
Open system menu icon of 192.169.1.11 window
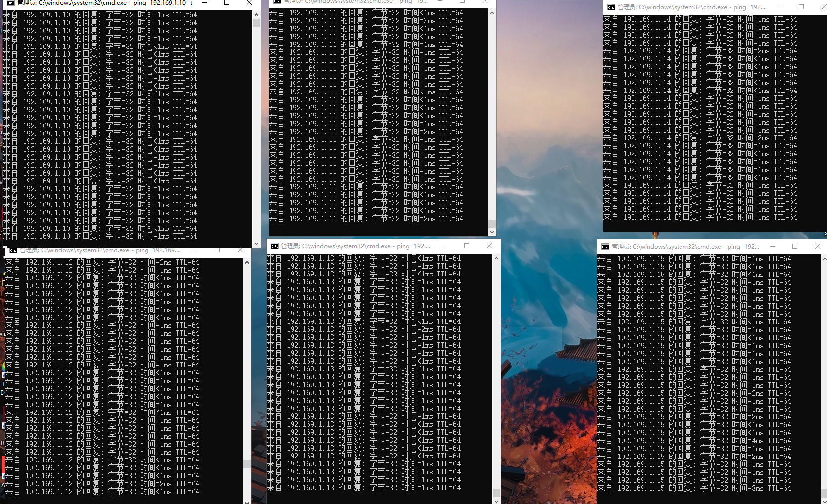[x=277, y=2]
